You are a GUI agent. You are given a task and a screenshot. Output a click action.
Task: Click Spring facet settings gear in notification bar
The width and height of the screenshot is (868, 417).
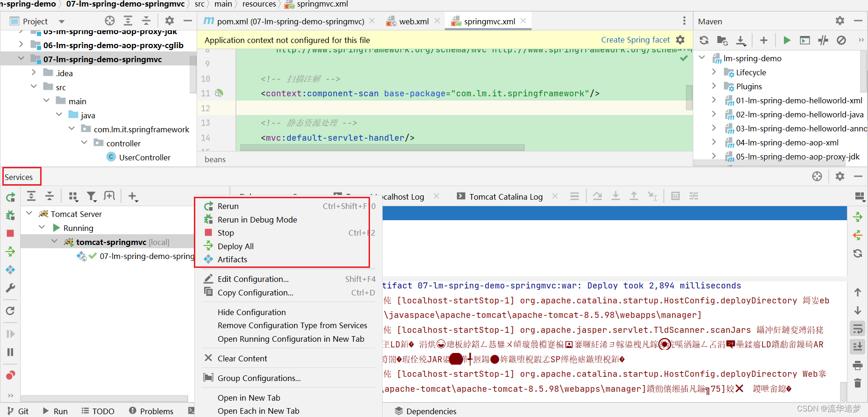[681, 40]
